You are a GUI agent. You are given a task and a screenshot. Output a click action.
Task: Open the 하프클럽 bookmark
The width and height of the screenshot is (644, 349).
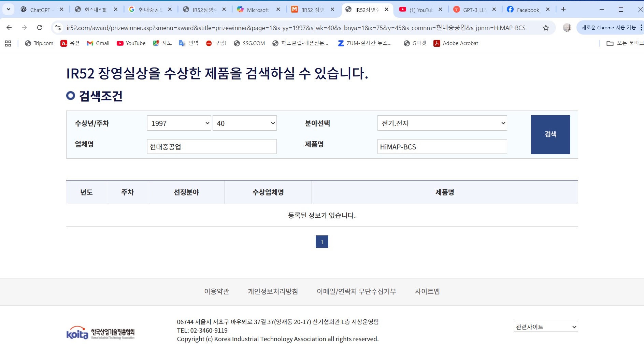coord(300,43)
